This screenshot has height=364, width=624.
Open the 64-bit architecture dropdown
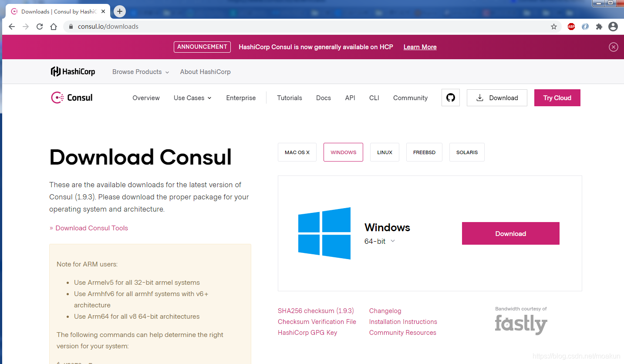click(x=379, y=241)
